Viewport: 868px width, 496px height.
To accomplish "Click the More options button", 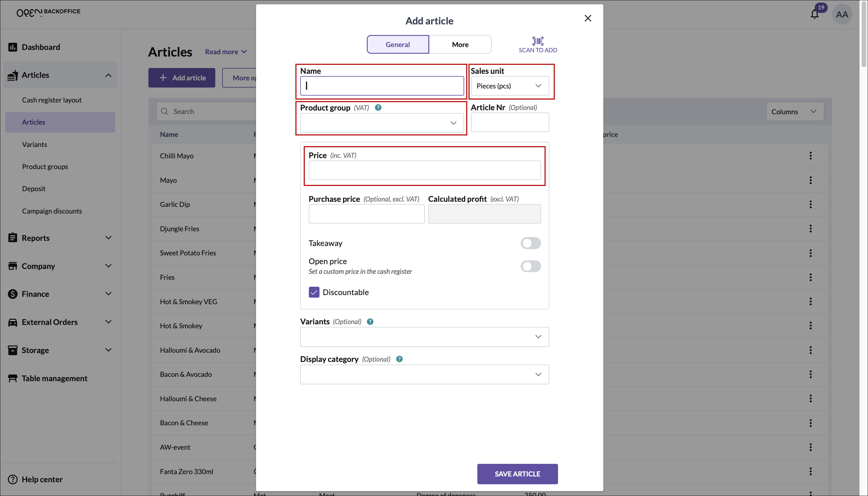I will [x=239, y=78].
